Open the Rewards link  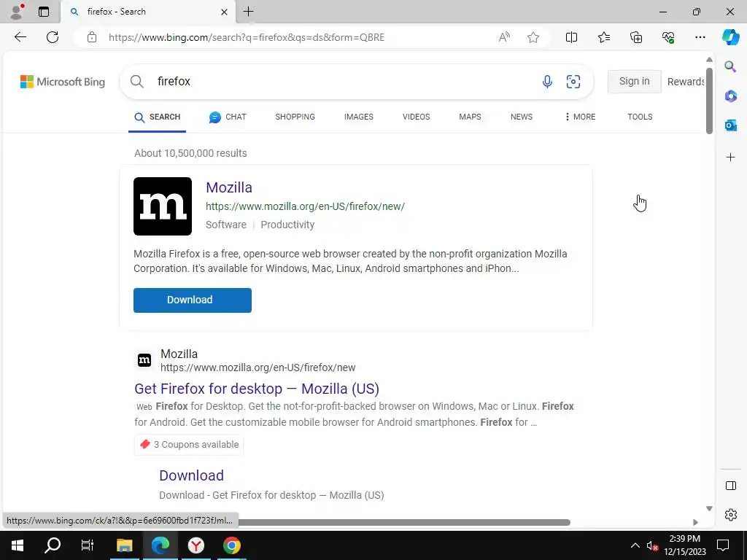point(686,82)
